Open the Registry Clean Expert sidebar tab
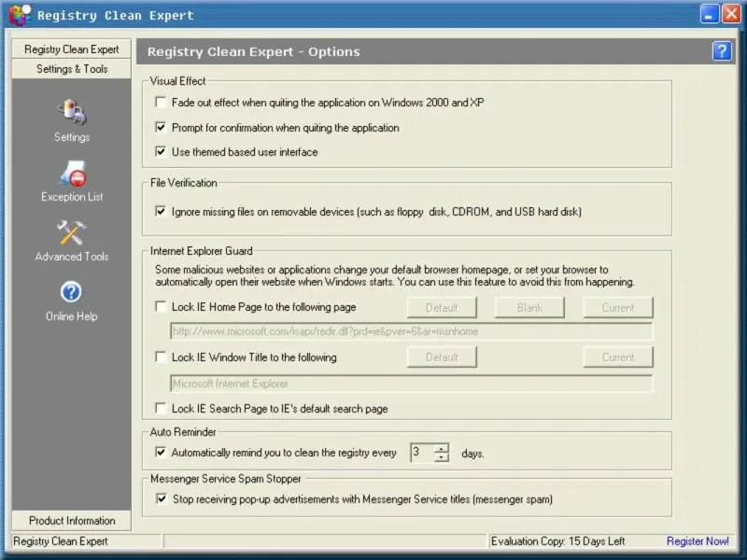Viewport: 747px width, 560px height. tap(72, 49)
